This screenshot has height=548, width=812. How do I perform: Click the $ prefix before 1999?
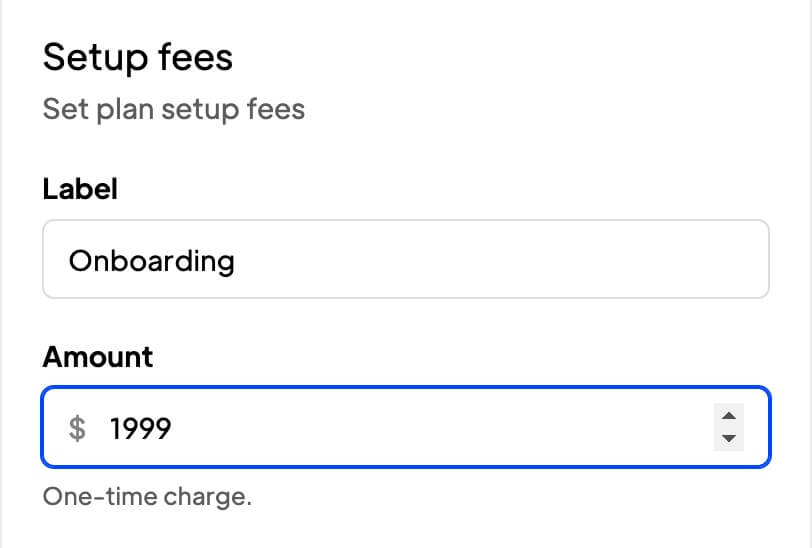pyautogui.click(x=77, y=429)
